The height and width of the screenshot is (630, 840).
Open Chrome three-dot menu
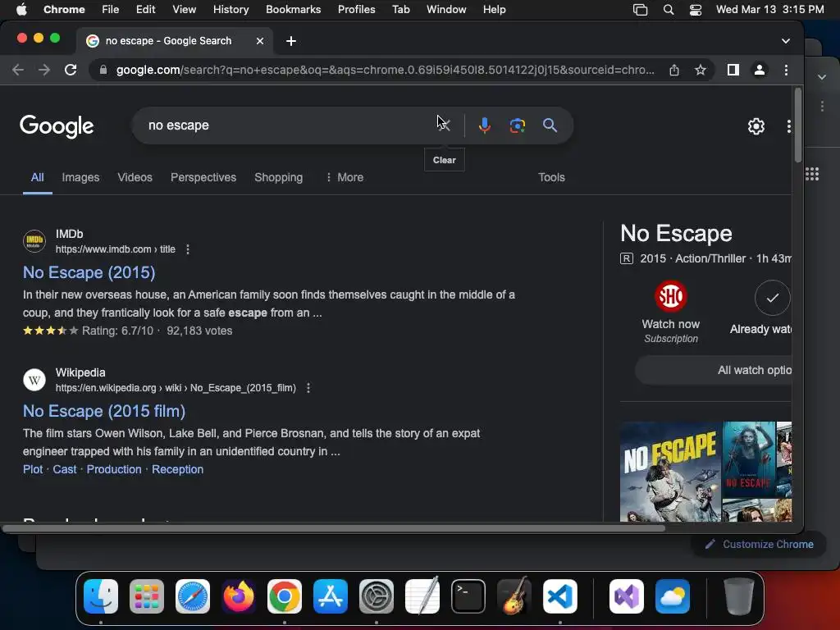click(786, 70)
